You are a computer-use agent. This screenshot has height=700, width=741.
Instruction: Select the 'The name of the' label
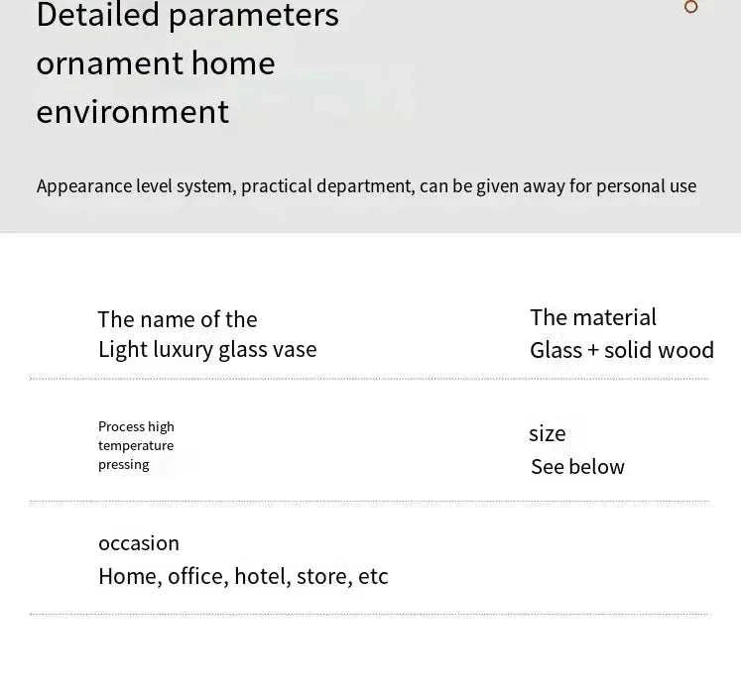[178, 319]
